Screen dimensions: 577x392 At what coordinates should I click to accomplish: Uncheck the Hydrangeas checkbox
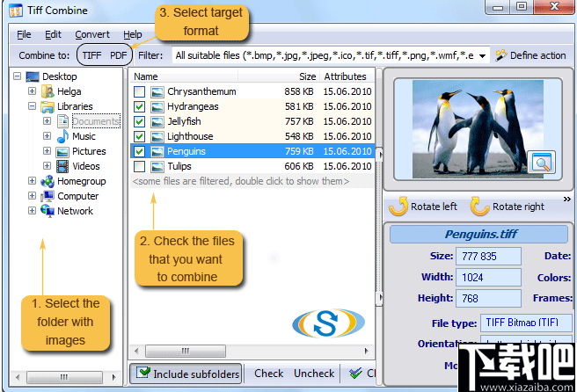[140, 107]
